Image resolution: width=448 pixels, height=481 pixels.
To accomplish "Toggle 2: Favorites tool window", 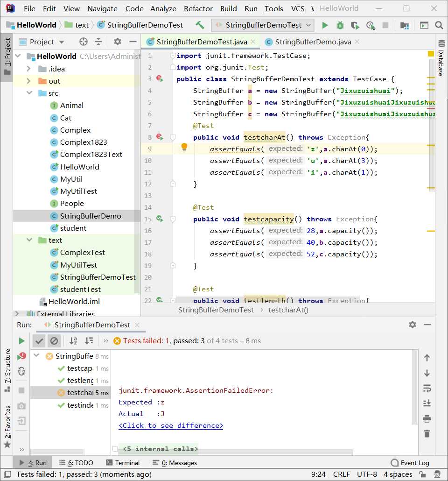I will (7, 426).
